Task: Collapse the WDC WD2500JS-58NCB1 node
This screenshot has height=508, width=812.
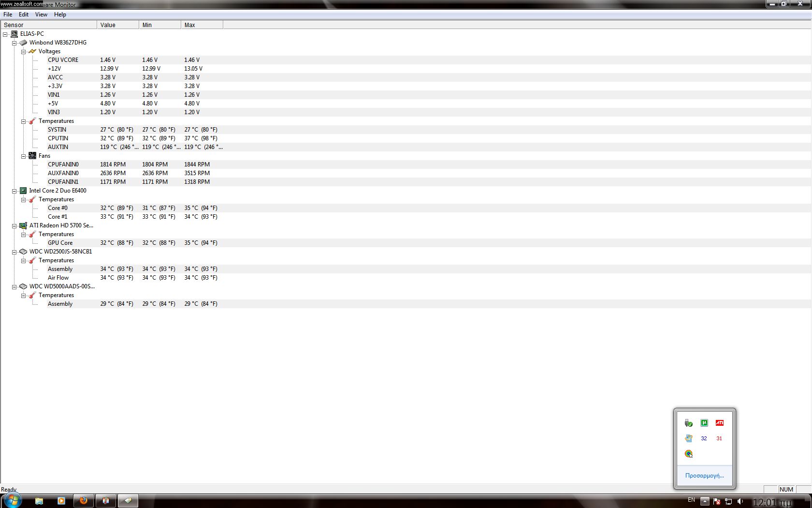Action: (x=14, y=252)
